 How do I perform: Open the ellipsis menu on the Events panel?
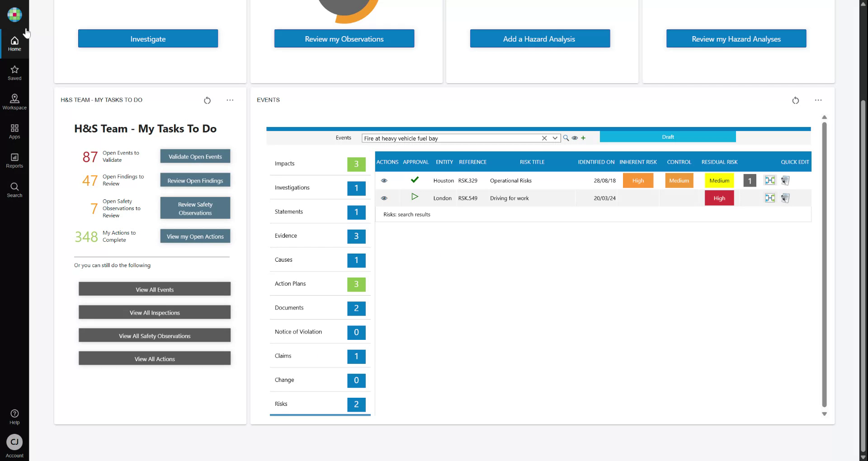click(x=819, y=100)
